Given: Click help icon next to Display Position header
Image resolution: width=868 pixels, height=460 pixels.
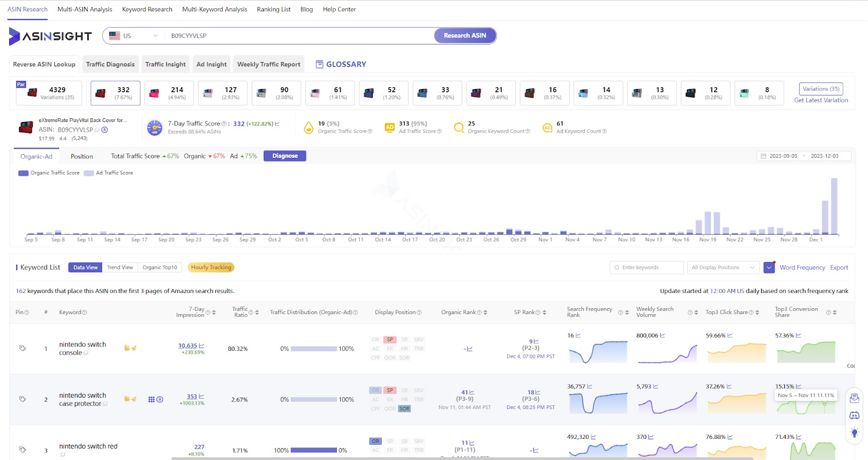Looking at the screenshot, I should pos(419,312).
